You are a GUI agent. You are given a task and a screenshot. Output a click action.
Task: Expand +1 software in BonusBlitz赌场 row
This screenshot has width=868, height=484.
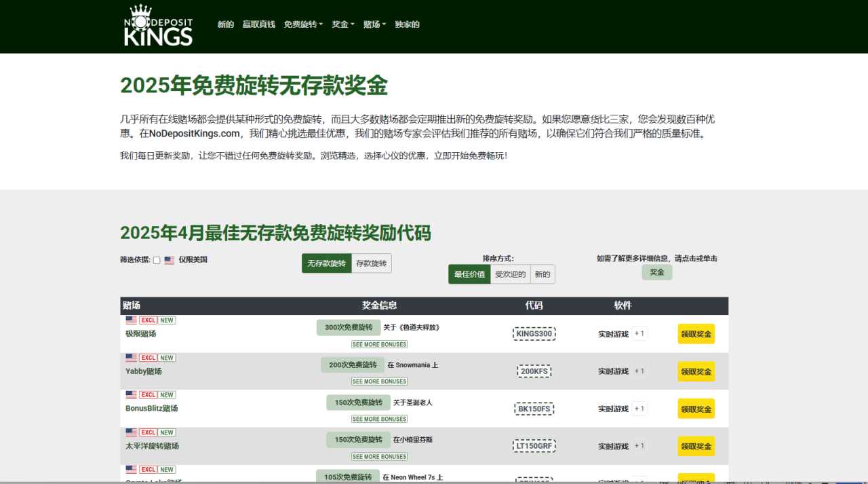click(639, 409)
